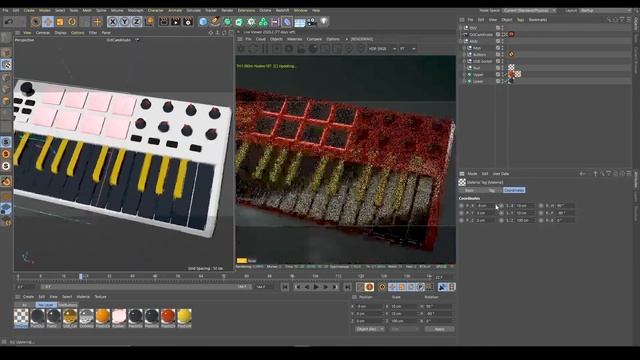Open the PT kernel dropdown in Live Viewer

tap(407, 49)
